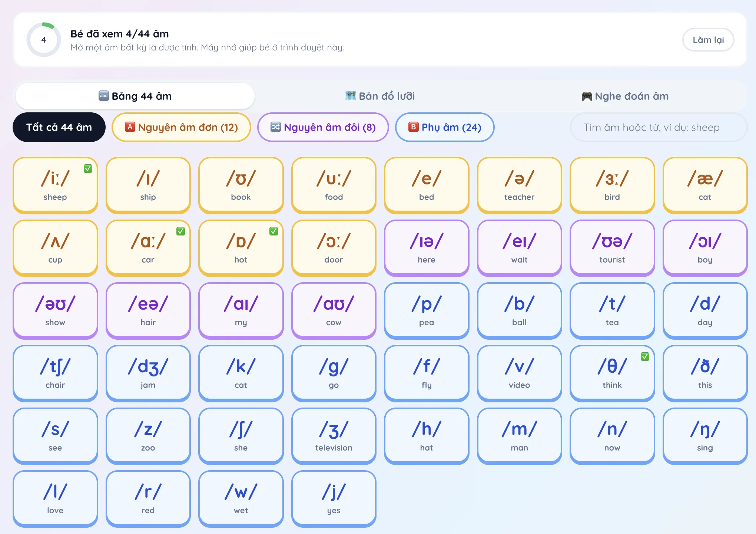The height and width of the screenshot is (534, 756).
Task: Open the /ʒ/ television sound card
Action: coord(334,436)
